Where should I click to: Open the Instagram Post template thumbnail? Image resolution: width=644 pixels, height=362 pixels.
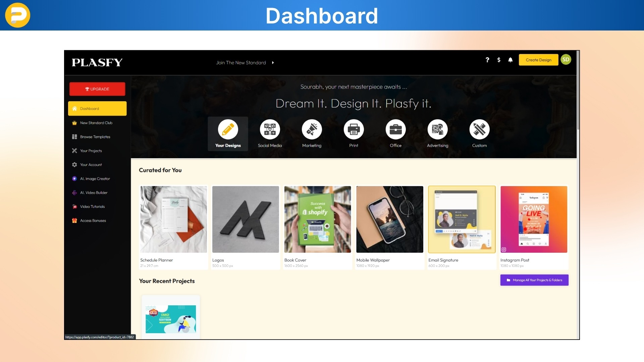534,219
